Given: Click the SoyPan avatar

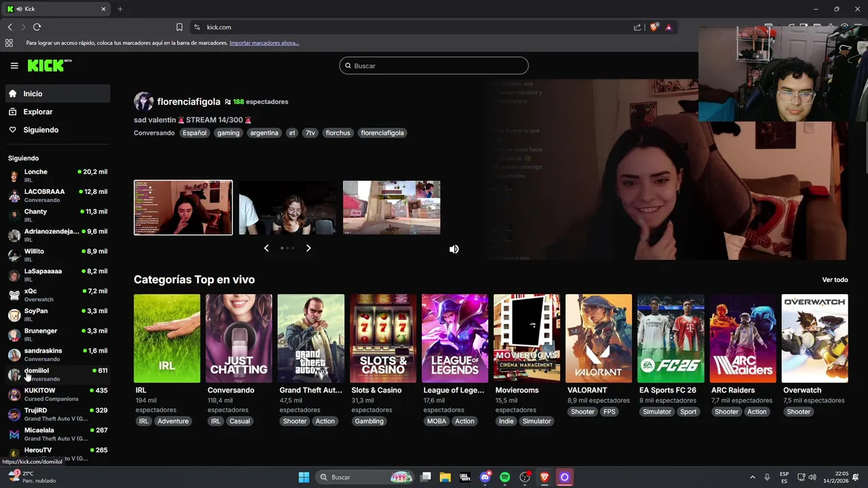Looking at the screenshot, I should click(x=14, y=315).
